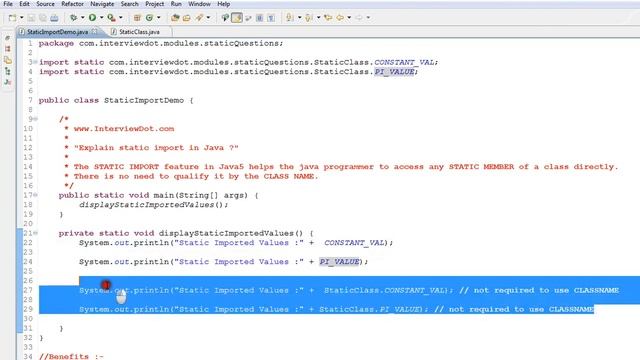Collapse the comment block at line 9
The width and height of the screenshot is (640, 360).
coord(36,119)
